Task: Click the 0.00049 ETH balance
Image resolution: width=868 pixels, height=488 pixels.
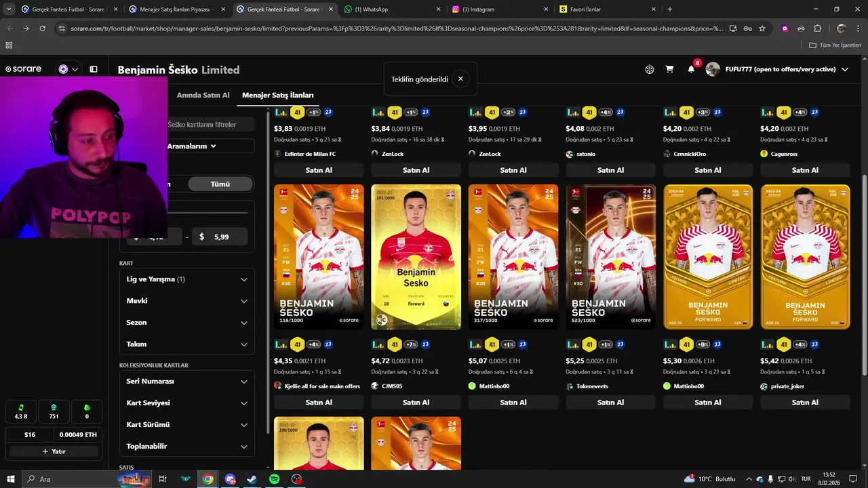Action: pos(78,434)
